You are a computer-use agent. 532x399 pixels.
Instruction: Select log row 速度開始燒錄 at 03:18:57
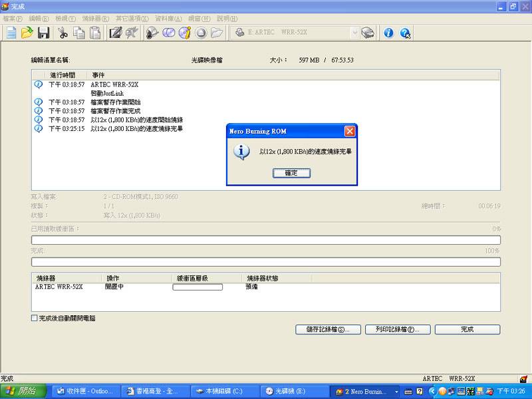(x=137, y=120)
